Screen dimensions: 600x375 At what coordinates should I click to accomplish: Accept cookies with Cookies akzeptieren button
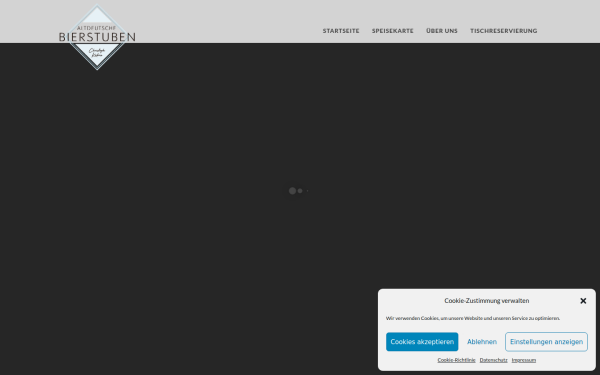(422, 342)
